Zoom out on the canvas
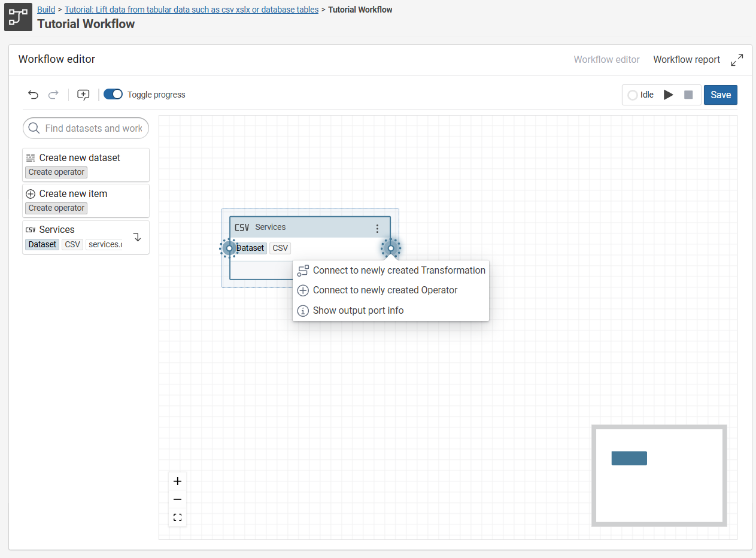756x558 pixels. [177, 499]
